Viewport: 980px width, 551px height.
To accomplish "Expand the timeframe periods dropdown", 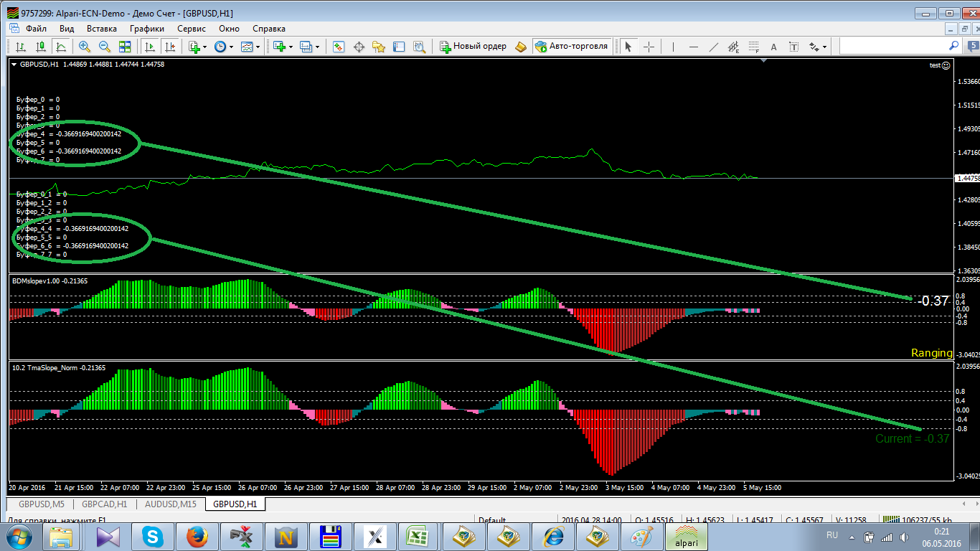I will (223, 47).
